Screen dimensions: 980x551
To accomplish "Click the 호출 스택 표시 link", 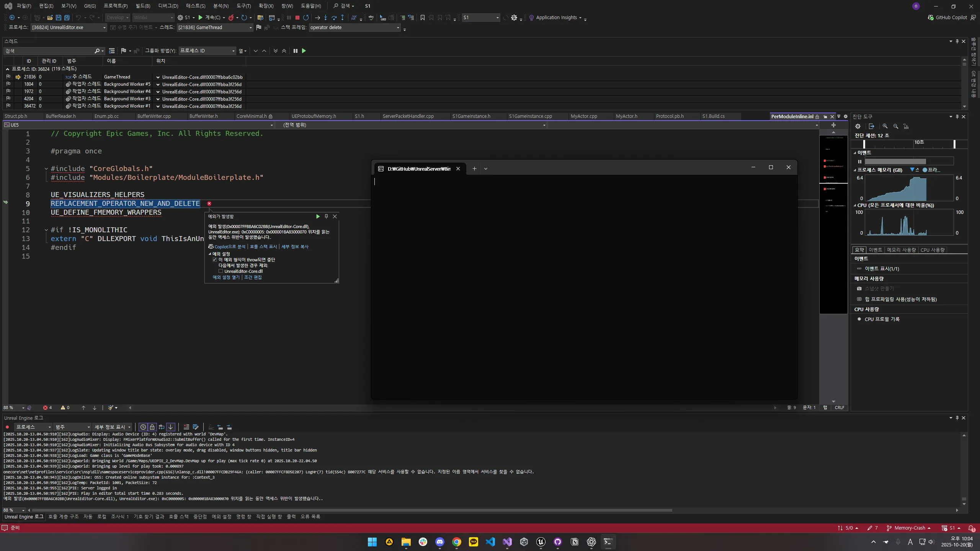I will pyautogui.click(x=263, y=247).
